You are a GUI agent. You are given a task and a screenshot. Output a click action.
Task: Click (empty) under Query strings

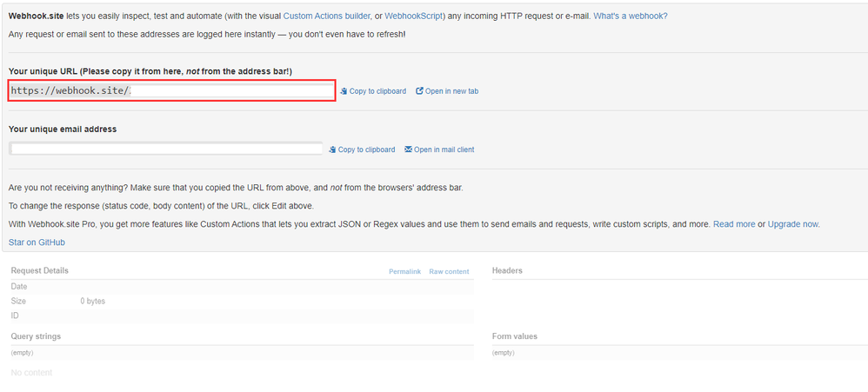(x=22, y=353)
